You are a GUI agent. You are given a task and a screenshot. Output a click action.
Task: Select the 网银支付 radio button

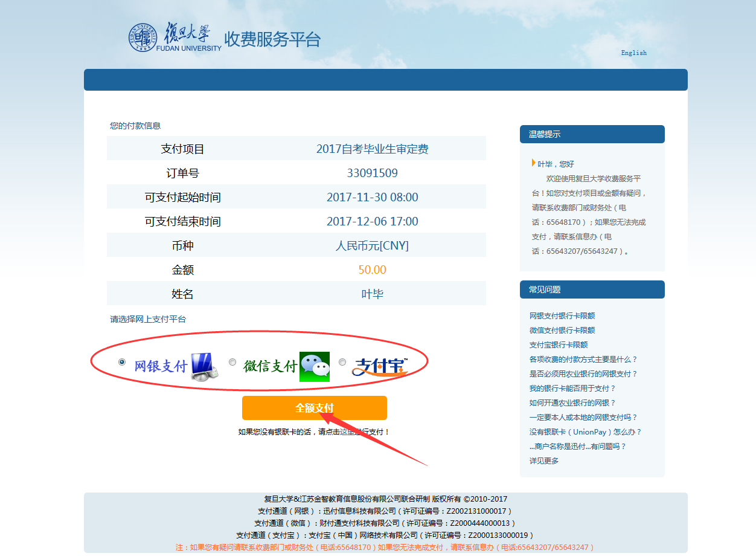(122, 362)
